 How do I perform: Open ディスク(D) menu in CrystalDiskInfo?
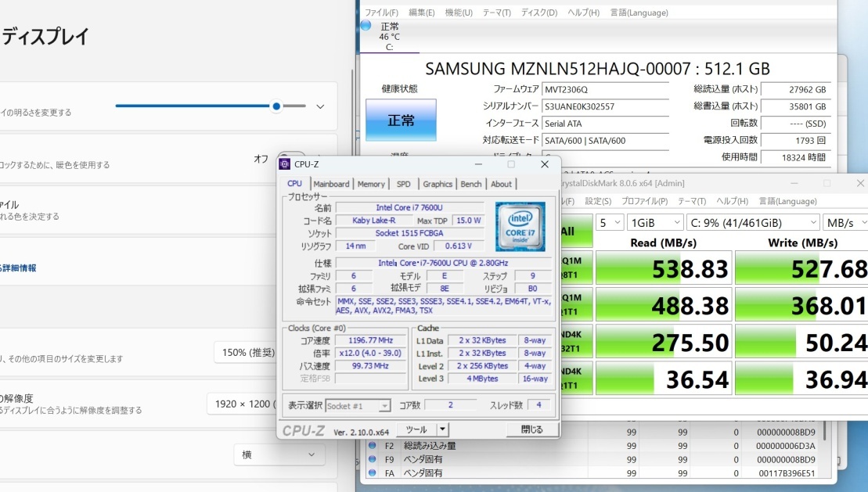(539, 13)
